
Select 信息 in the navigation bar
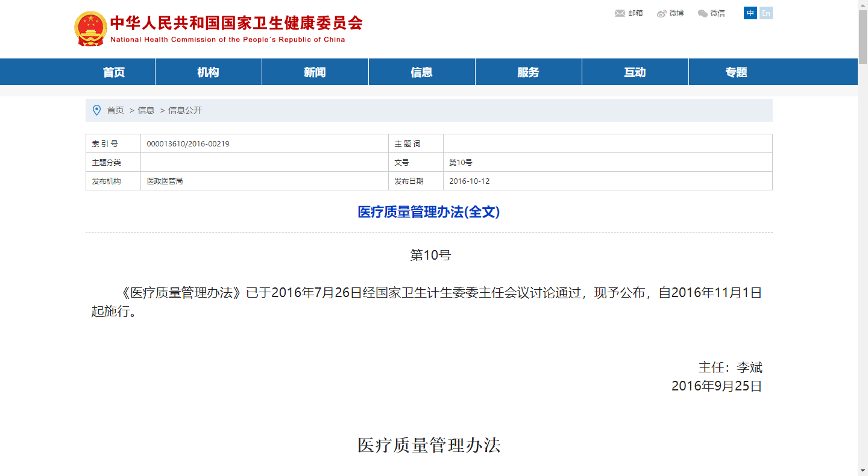coord(421,72)
